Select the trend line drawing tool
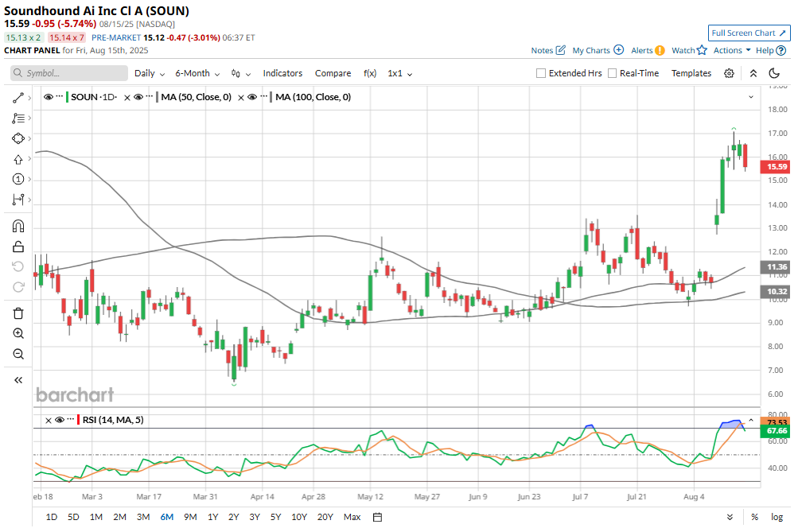802x532 pixels. pos(18,98)
